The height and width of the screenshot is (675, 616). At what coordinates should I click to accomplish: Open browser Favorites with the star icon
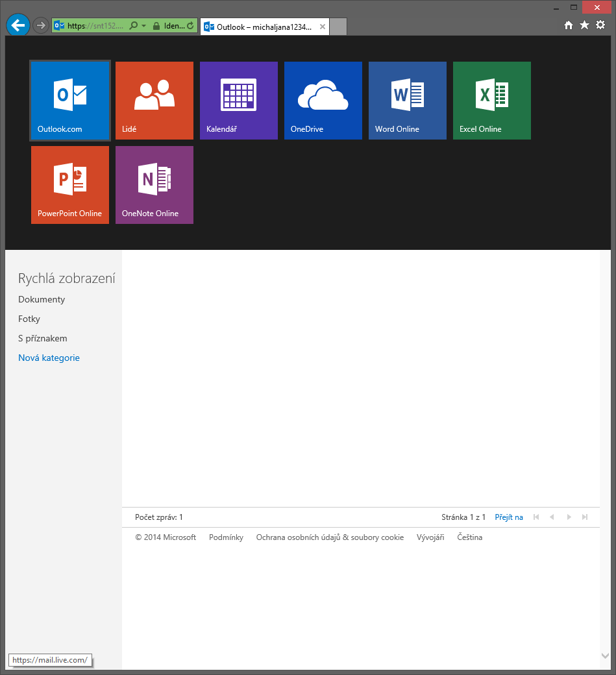pos(584,25)
